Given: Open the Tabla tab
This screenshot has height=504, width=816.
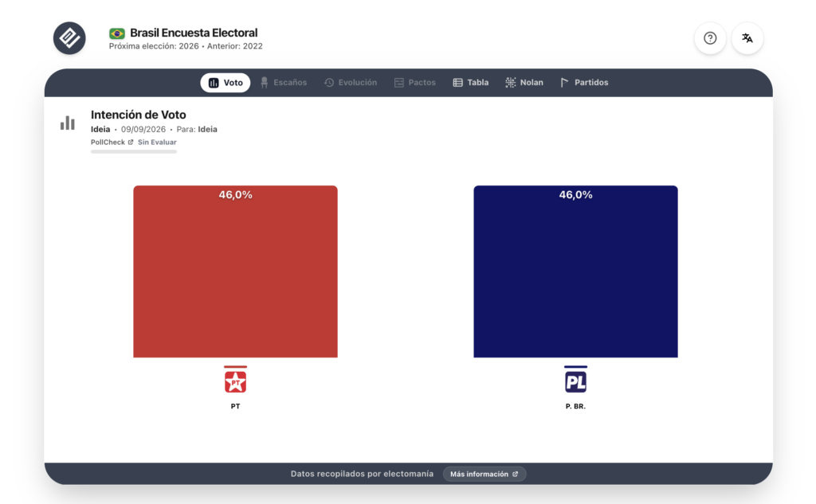Looking at the screenshot, I should tap(470, 83).
